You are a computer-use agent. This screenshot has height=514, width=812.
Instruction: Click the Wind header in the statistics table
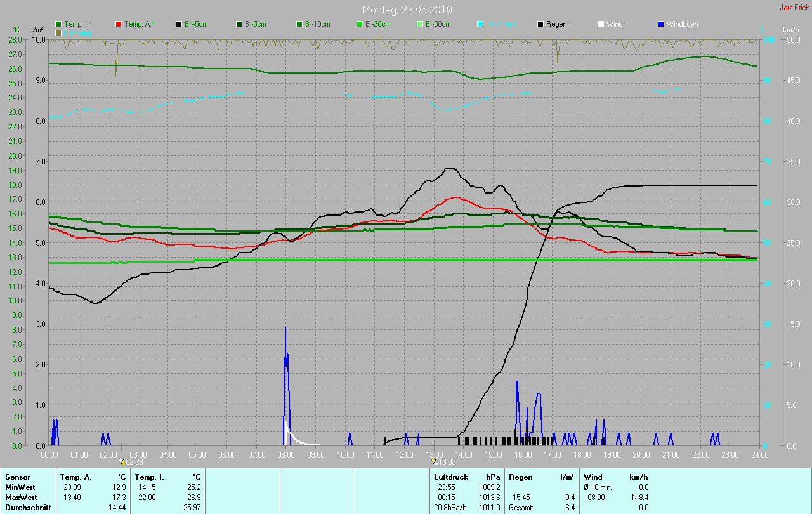click(x=593, y=477)
